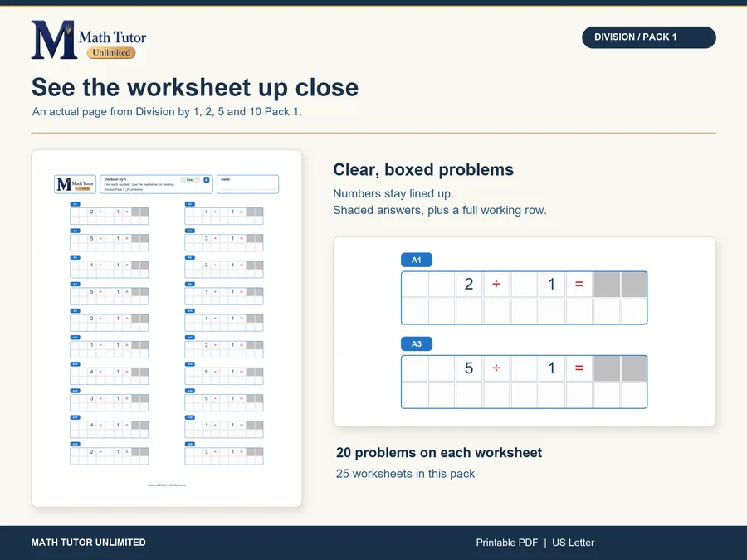Click the large Math Tutor Unlimited logo
Screen dimensions: 747x560
point(89,40)
